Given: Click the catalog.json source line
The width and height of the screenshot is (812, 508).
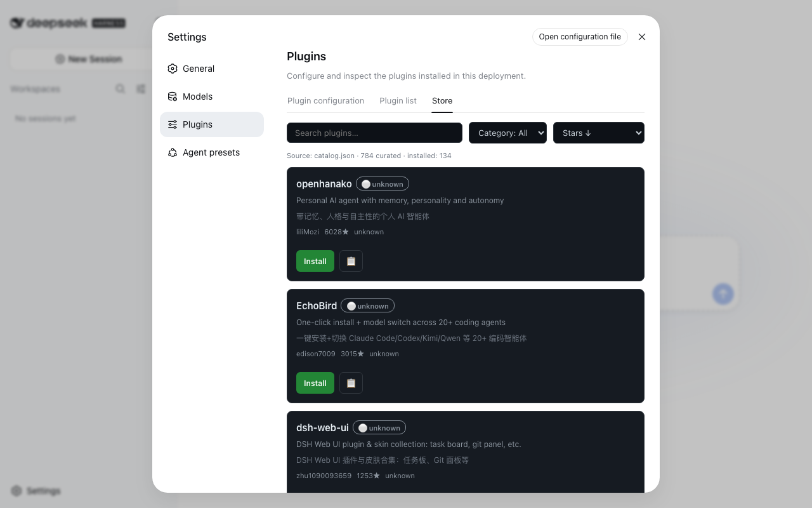Looking at the screenshot, I should pos(369,156).
